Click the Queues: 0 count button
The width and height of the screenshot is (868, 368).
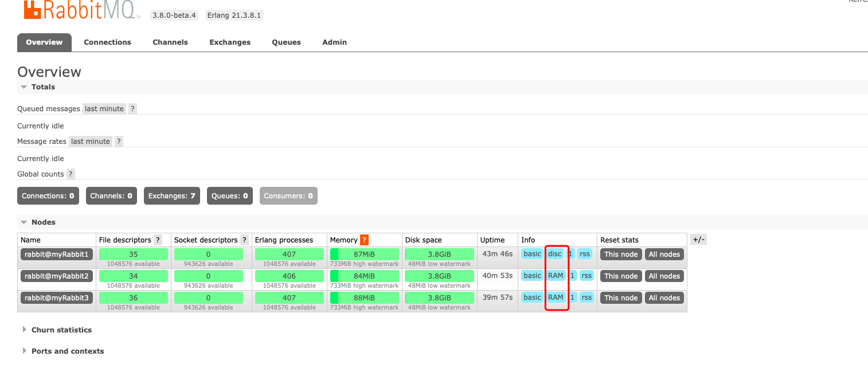(230, 195)
